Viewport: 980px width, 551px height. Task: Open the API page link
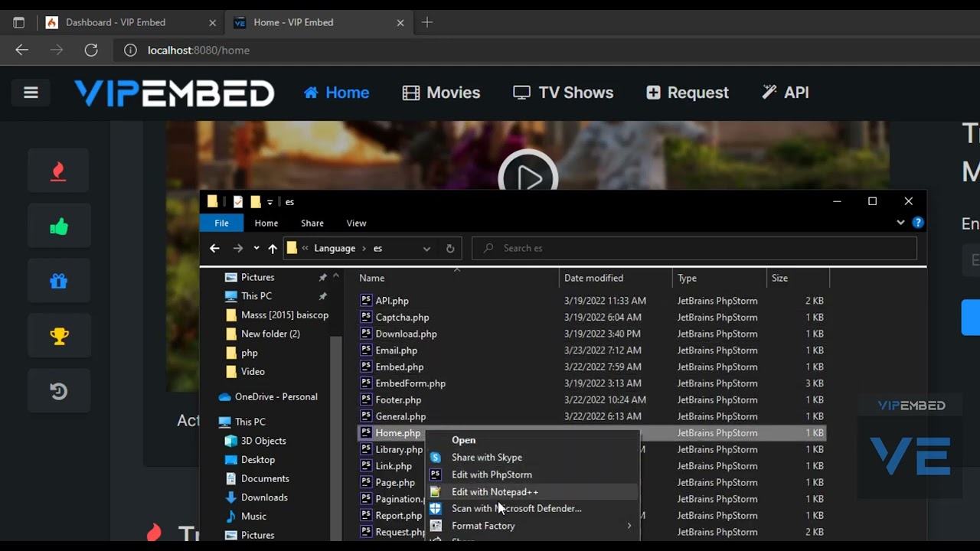[786, 93]
